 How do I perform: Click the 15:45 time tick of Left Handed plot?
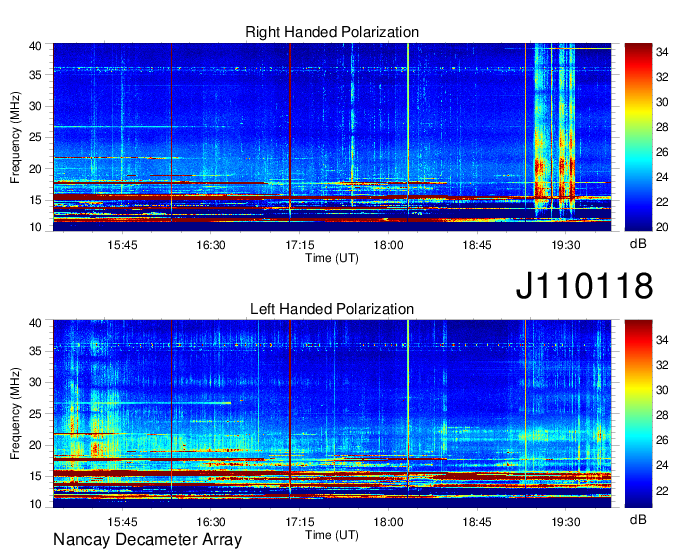(x=122, y=522)
